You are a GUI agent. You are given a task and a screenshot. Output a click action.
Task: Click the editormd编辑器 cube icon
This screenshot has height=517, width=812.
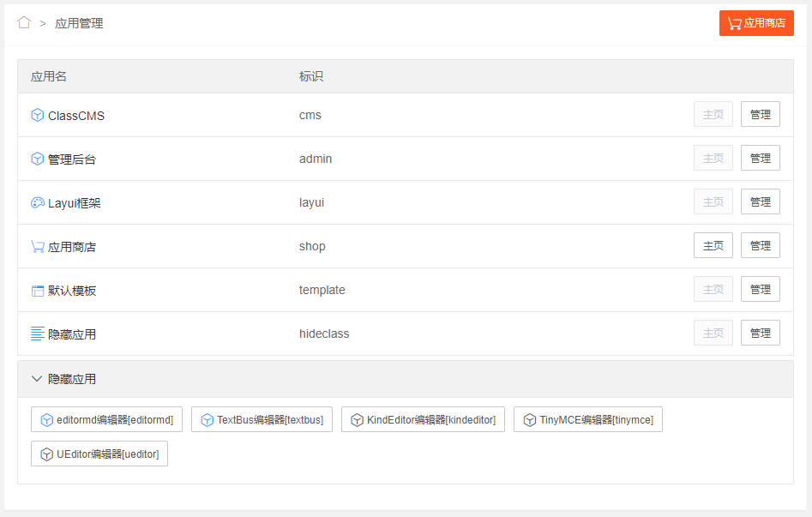click(46, 419)
